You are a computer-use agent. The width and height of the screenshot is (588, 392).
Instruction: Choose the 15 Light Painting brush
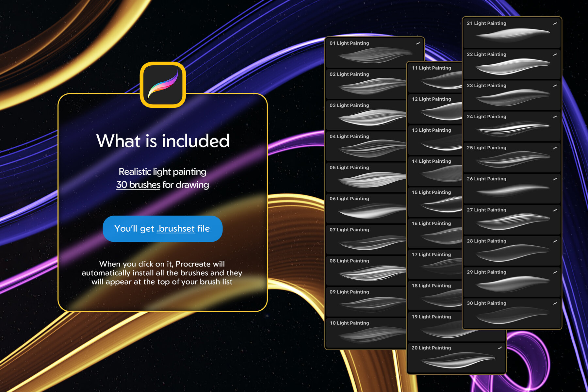pyautogui.click(x=434, y=202)
